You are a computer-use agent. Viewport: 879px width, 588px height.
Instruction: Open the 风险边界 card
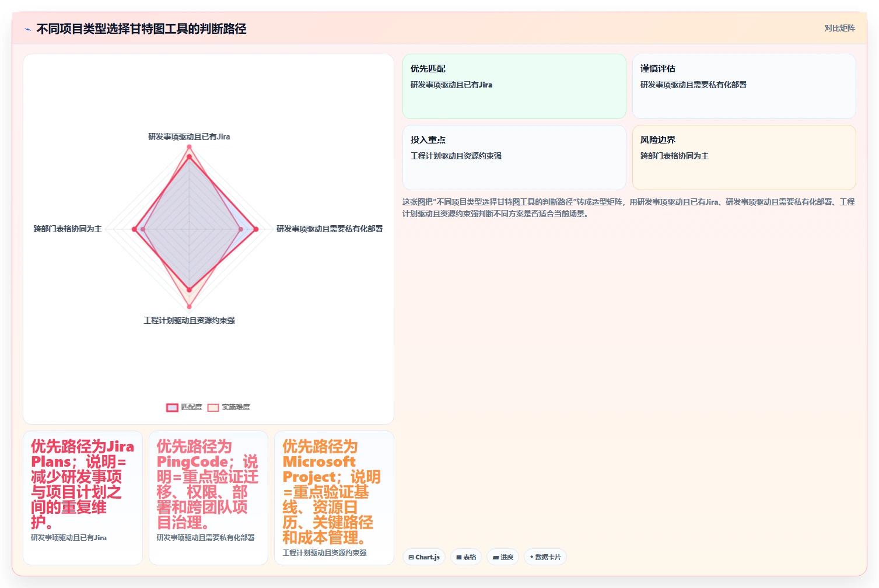pyautogui.click(x=744, y=157)
